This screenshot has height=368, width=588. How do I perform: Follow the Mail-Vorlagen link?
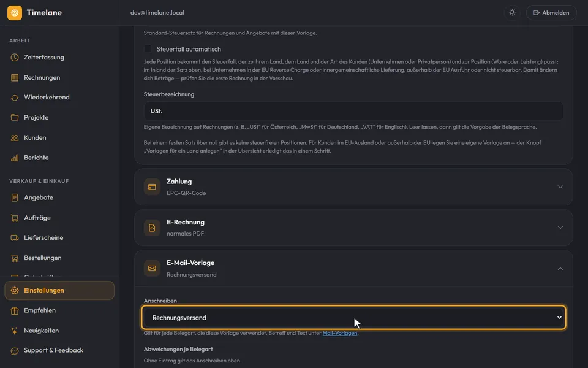[340, 333]
